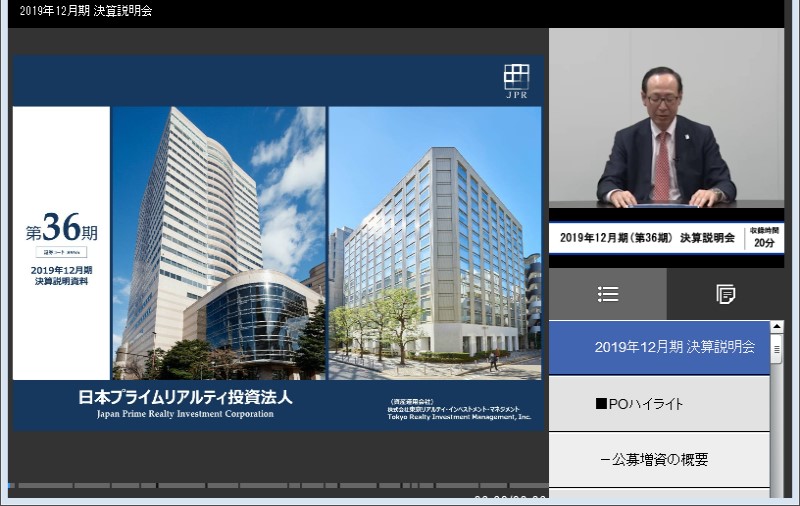Click the JPR logo on slide

coord(516,81)
